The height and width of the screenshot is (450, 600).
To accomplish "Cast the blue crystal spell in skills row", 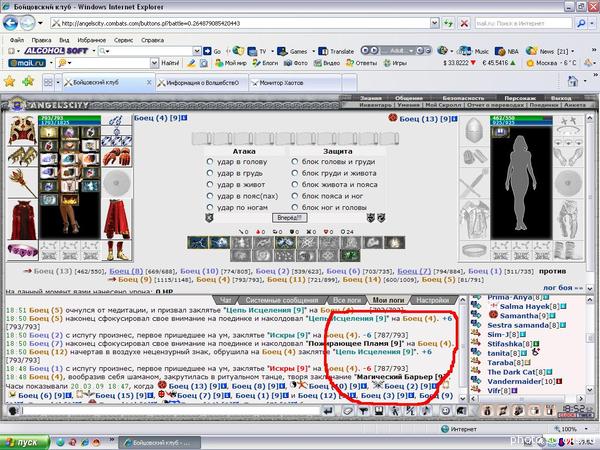I will click(x=285, y=243).
